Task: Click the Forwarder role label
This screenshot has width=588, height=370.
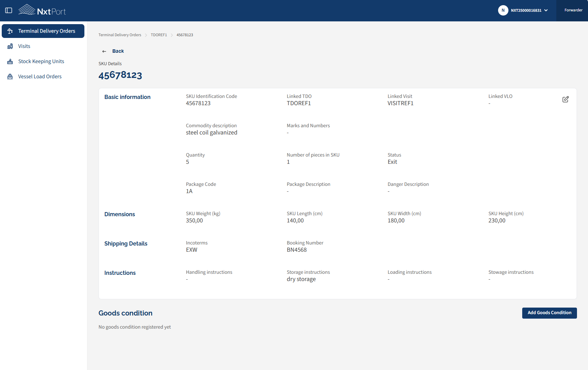Action: pyautogui.click(x=573, y=10)
